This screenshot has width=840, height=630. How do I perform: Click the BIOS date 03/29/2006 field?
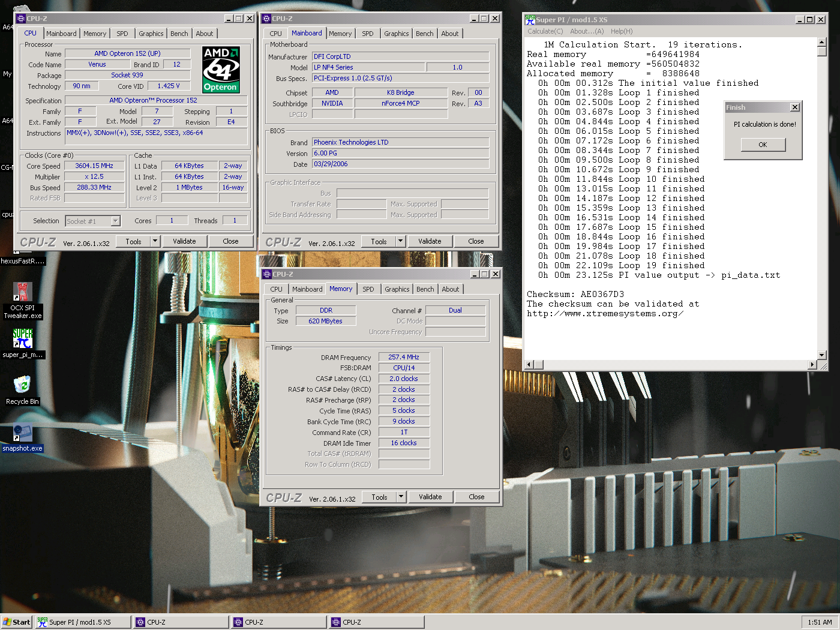coord(400,164)
